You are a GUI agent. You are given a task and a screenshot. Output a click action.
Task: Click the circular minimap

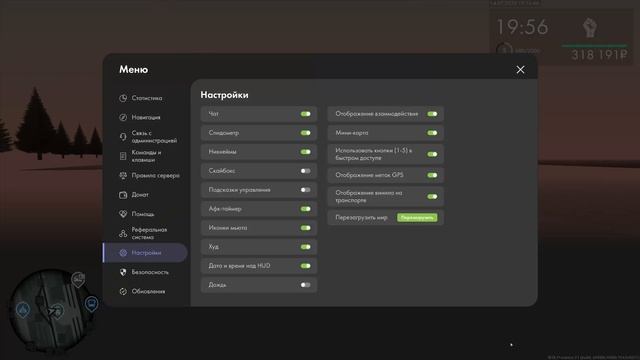49,311
